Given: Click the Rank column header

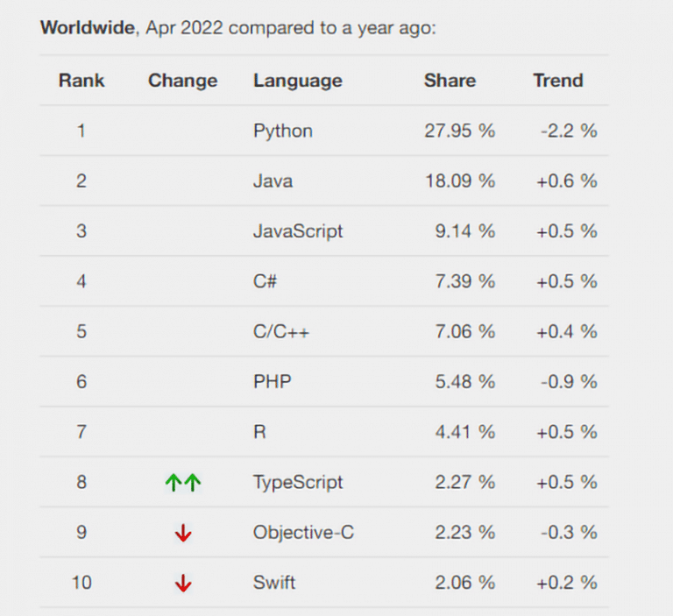Looking at the screenshot, I should pos(81,81).
